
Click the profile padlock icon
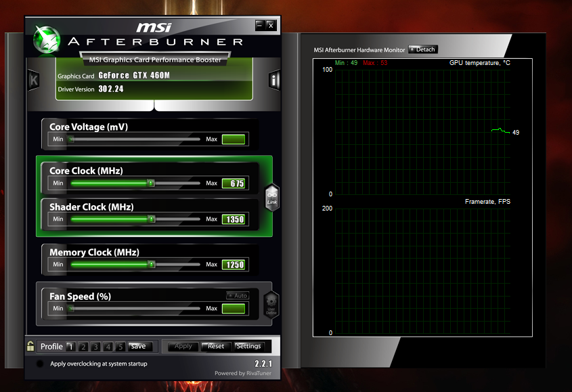[x=30, y=346]
